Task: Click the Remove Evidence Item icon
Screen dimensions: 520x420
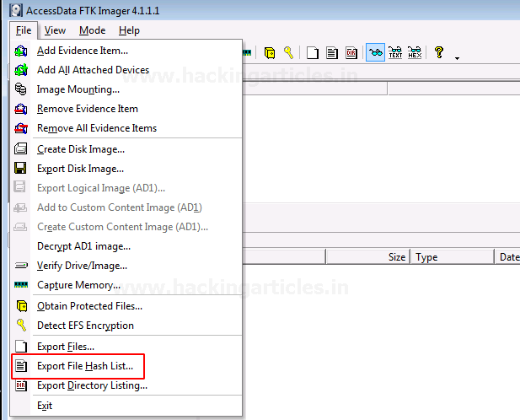Action: 21,109
